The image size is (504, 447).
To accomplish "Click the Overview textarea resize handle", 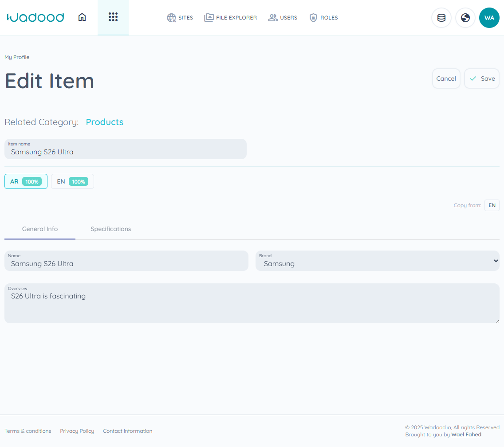I will click(497, 321).
